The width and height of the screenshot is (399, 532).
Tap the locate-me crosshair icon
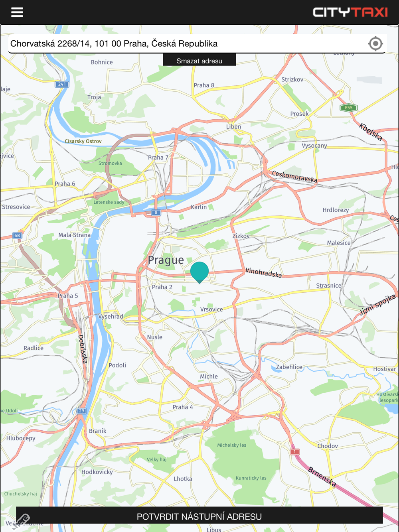click(375, 43)
